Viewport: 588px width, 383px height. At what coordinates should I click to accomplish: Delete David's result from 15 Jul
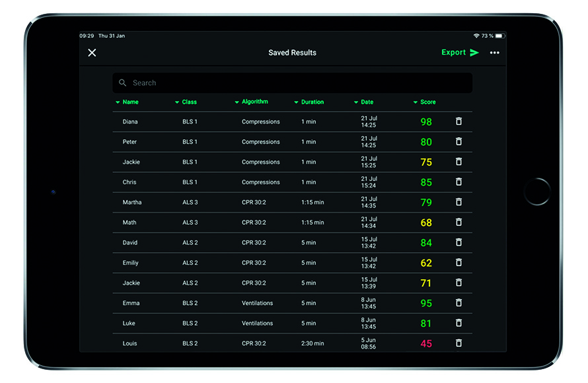tap(459, 242)
